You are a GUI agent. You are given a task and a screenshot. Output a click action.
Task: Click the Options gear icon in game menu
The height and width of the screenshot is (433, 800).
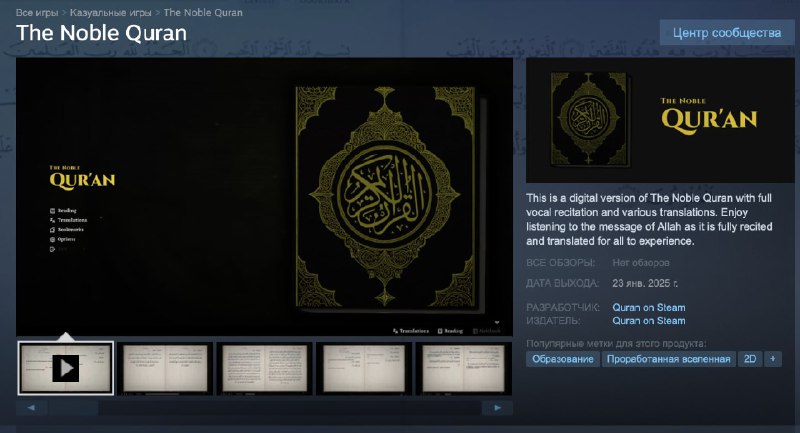click(x=51, y=240)
